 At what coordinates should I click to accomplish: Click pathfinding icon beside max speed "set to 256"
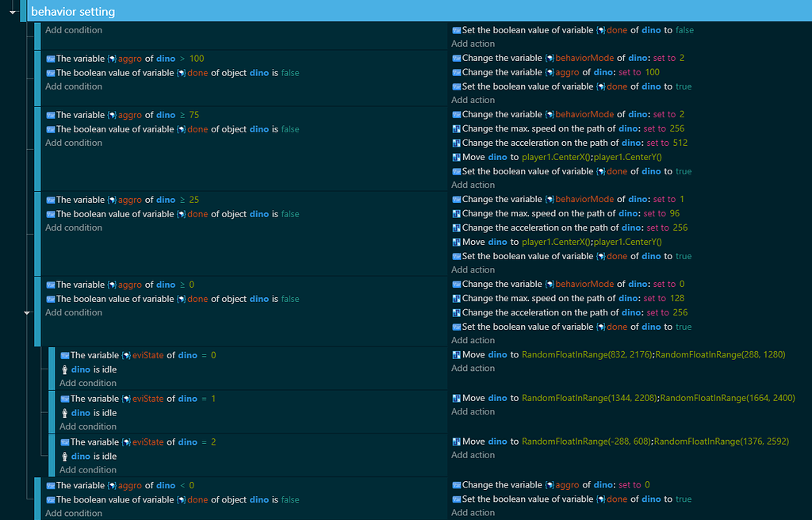[456, 129]
